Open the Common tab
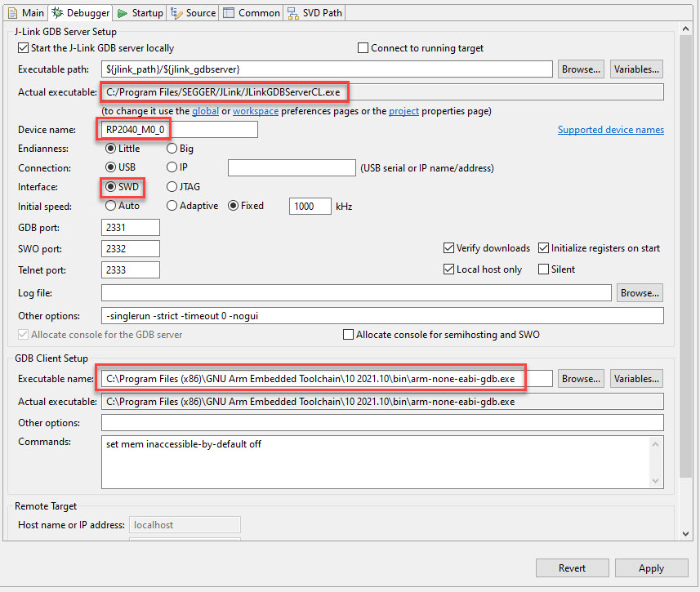 click(252, 13)
